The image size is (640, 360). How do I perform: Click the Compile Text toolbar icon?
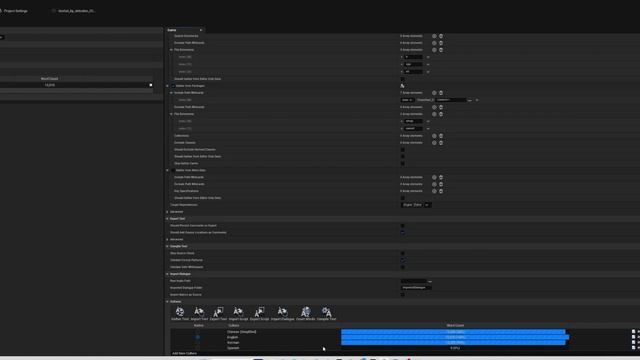[327, 313]
